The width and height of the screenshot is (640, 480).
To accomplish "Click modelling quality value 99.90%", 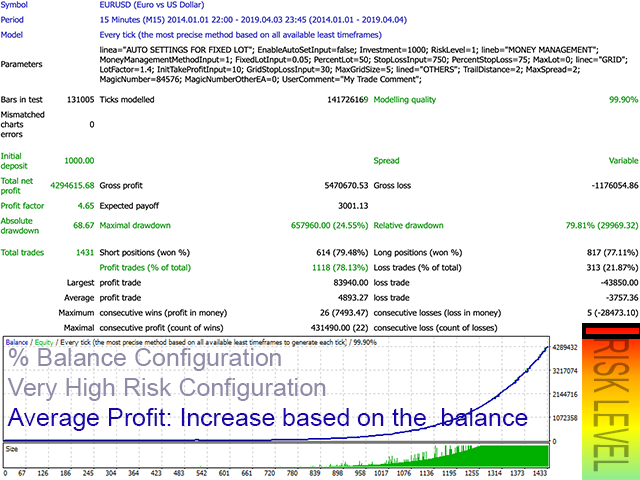I will click(623, 100).
